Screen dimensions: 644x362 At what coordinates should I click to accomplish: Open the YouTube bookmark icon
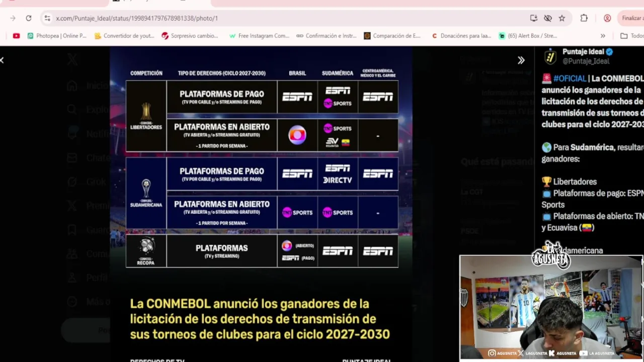(16, 36)
